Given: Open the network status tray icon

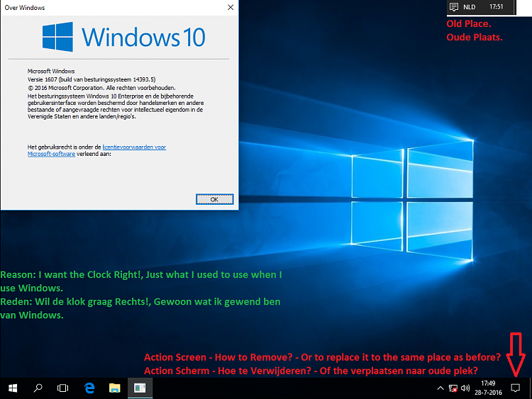Looking at the screenshot, I should 453,388.
